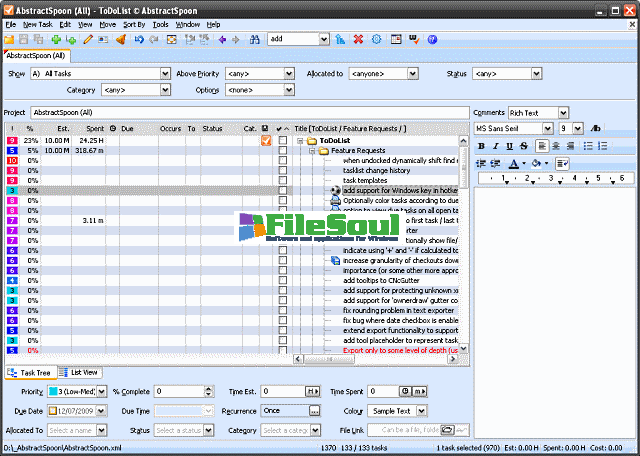Click the Time Est. 'H' units button
This screenshot has width=640, height=456.
(313, 391)
